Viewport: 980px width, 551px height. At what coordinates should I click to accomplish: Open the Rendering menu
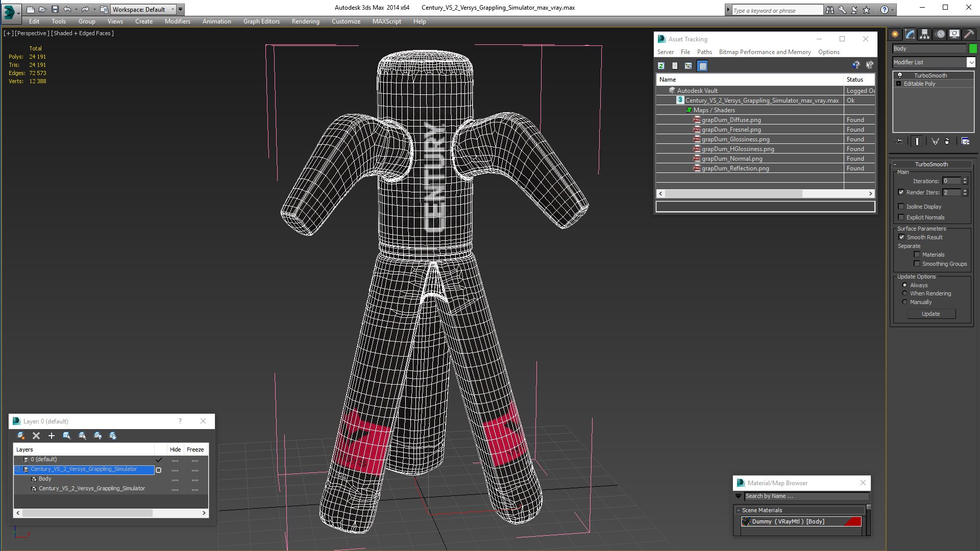tap(305, 21)
